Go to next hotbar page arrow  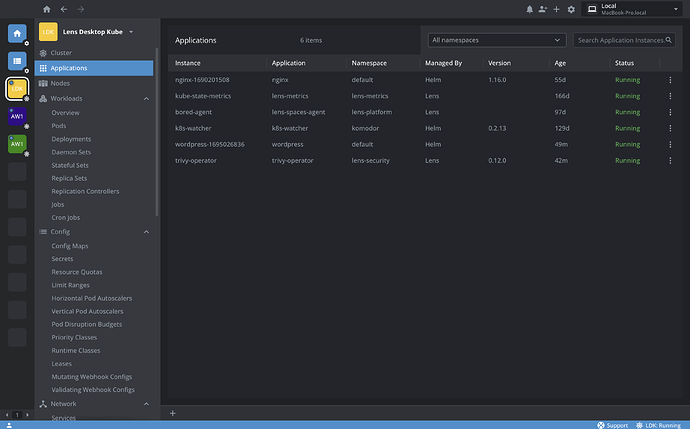point(27,414)
